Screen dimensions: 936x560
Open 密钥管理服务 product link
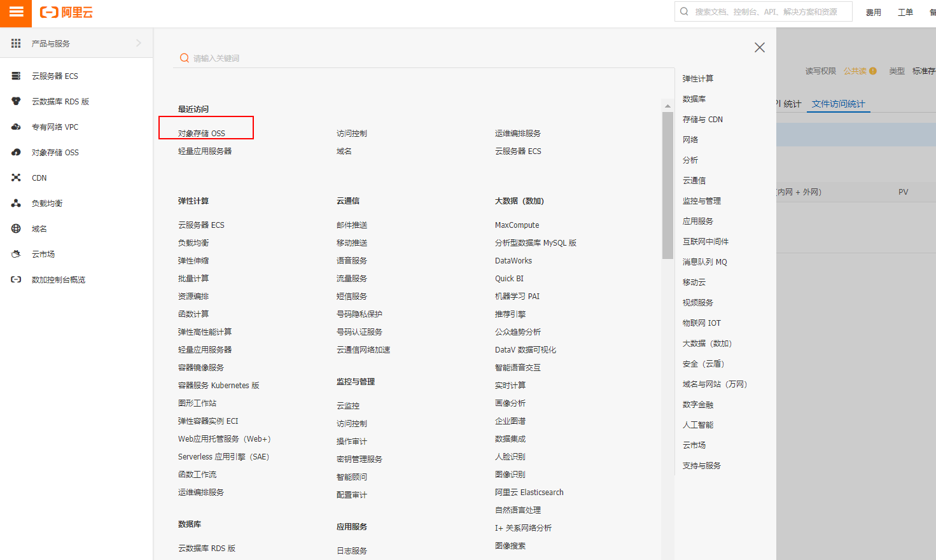[360, 459]
